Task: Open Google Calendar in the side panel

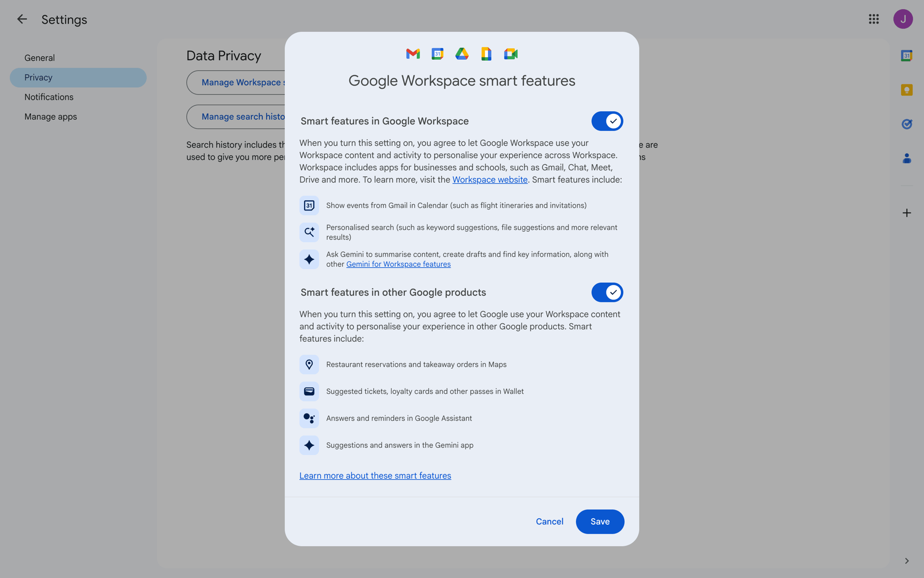Action: (907, 56)
